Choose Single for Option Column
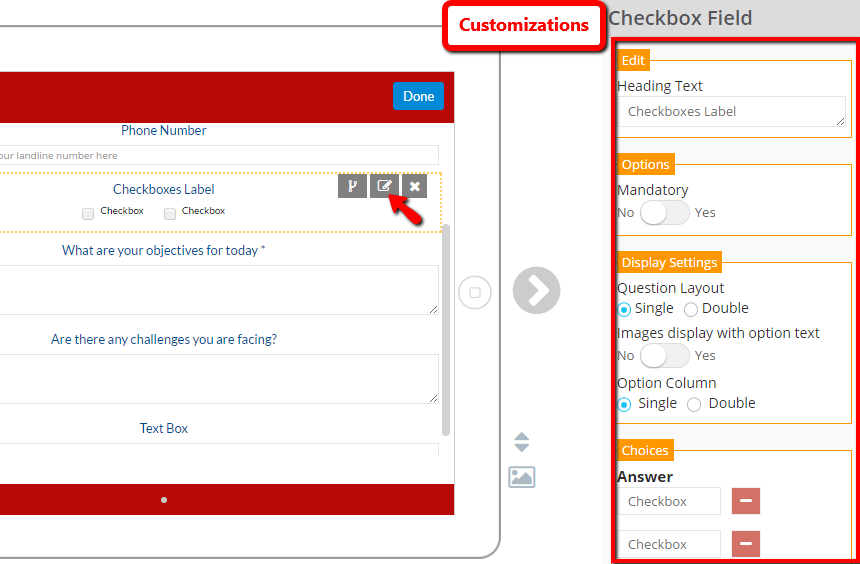860x564 pixels. (x=624, y=405)
